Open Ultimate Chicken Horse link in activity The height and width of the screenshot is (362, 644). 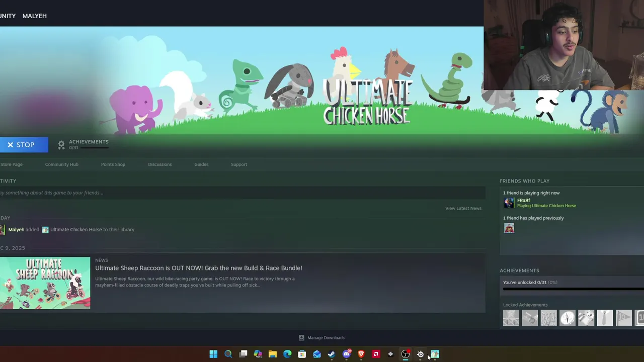click(x=76, y=230)
